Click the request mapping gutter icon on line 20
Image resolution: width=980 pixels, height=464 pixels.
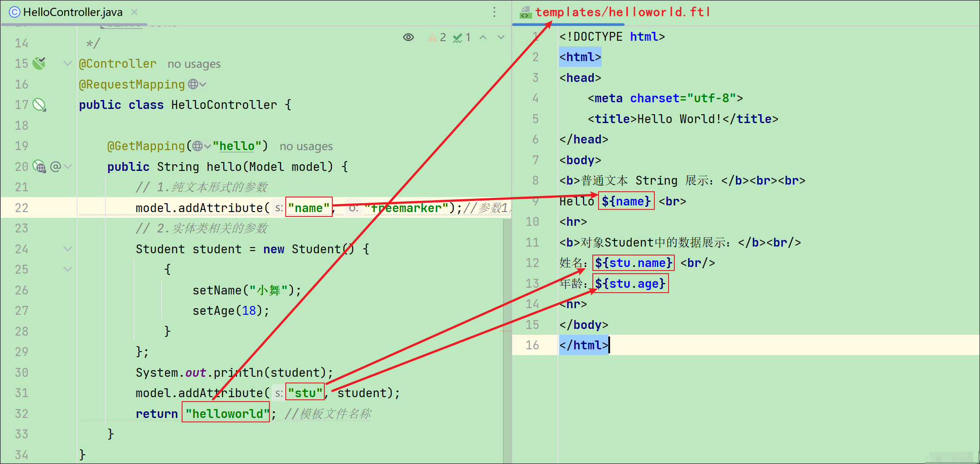click(39, 167)
